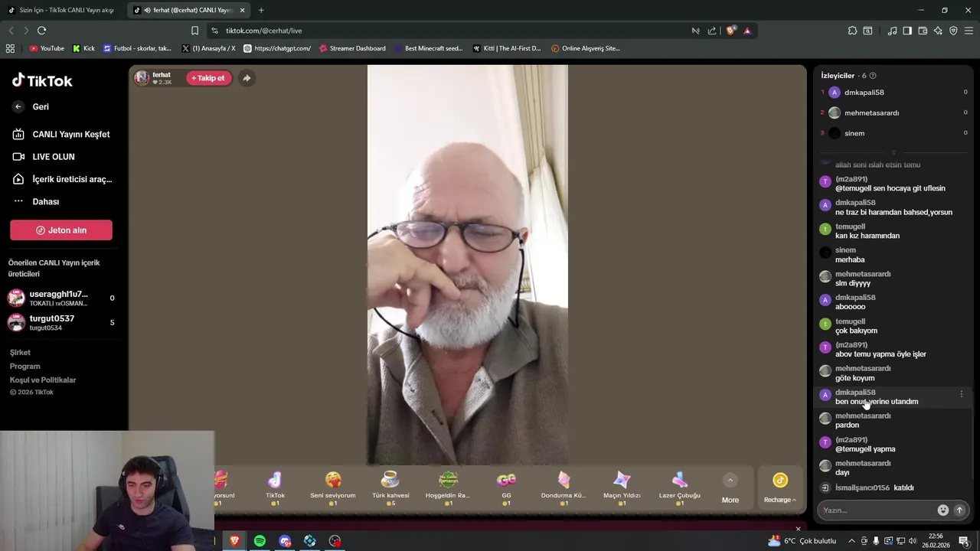Reload the page with refresh icon
980x551 pixels.
42,31
